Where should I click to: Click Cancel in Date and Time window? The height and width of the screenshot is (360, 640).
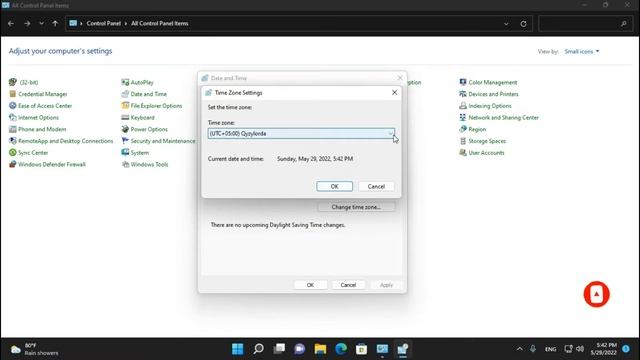348,285
